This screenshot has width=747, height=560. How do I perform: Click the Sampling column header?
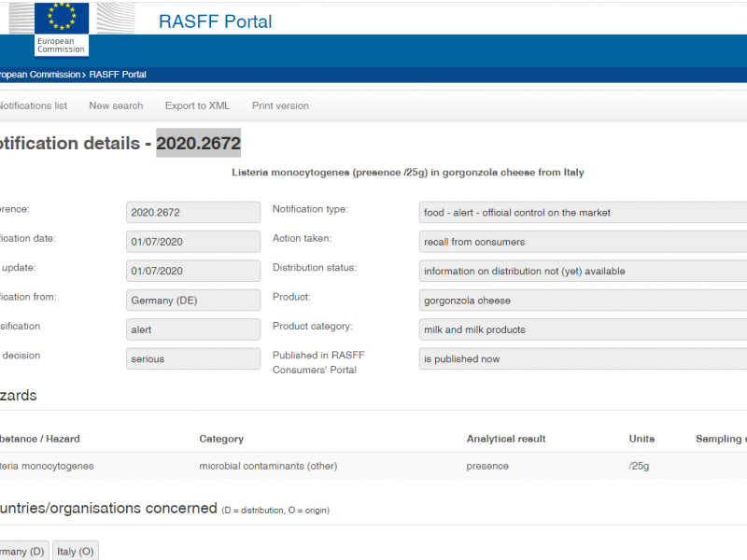(721, 439)
